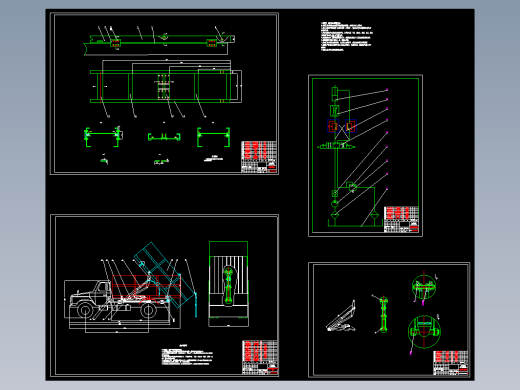The height and width of the screenshot is (390, 520).
Task: Click the notes text under the truck drawing
Action: (187, 356)
